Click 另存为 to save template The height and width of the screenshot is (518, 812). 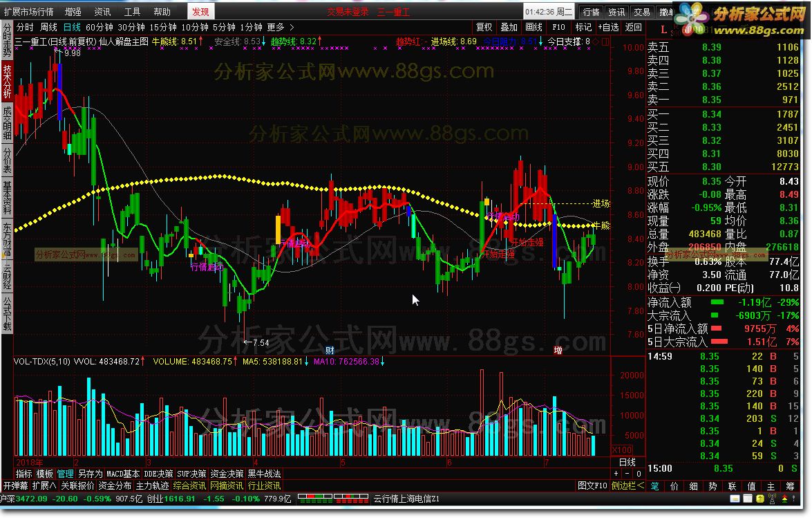tap(90, 474)
